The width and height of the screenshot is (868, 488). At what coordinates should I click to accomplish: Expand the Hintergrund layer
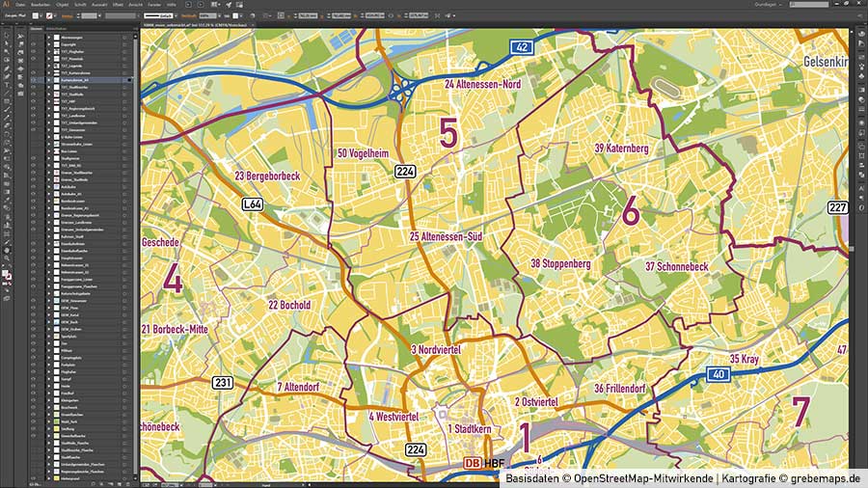pos(50,477)
